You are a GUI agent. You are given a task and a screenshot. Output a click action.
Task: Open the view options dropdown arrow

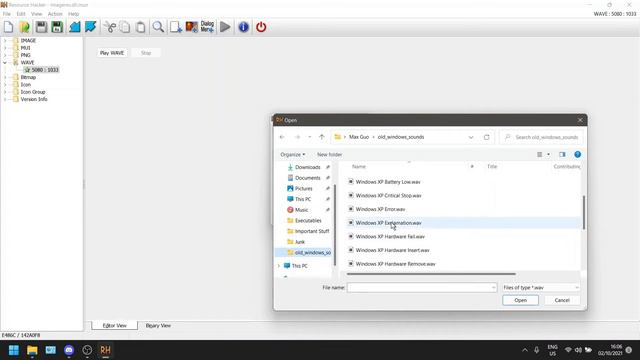548,155
